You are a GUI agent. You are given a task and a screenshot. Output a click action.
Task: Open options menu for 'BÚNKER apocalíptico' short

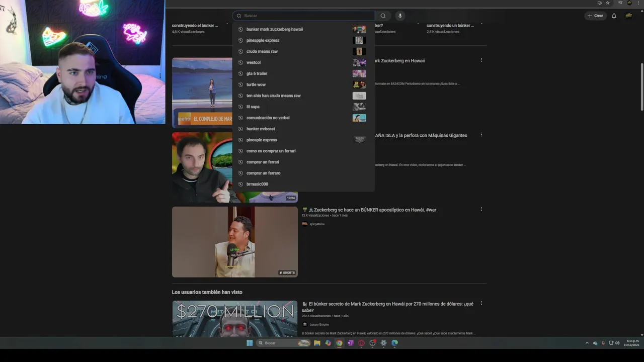tap(481, 209)
